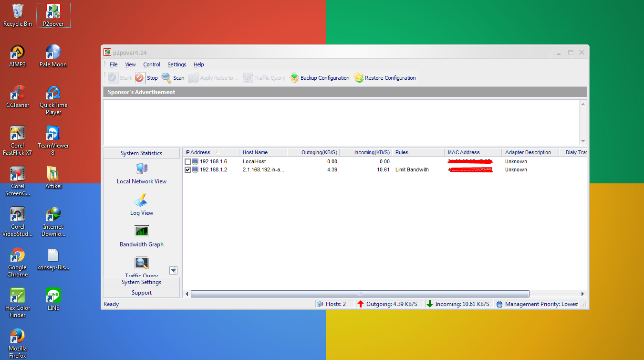Click the Scan magnifier button

tap(173, 78)
